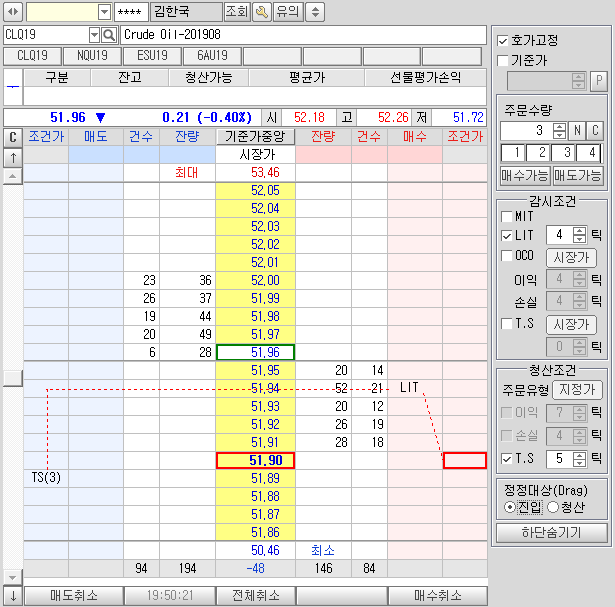Click the 기준가 value stepper
The image size is (615, 607).
(578, 81)
